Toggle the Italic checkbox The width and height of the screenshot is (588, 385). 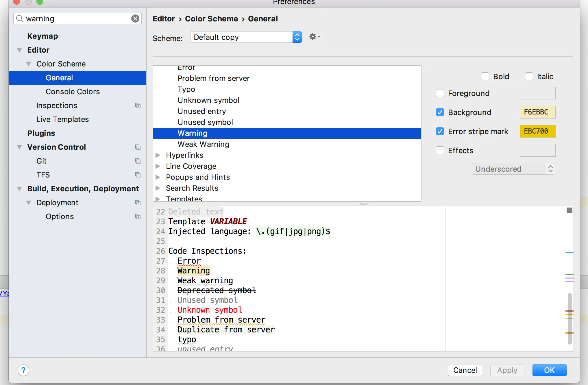529,76
